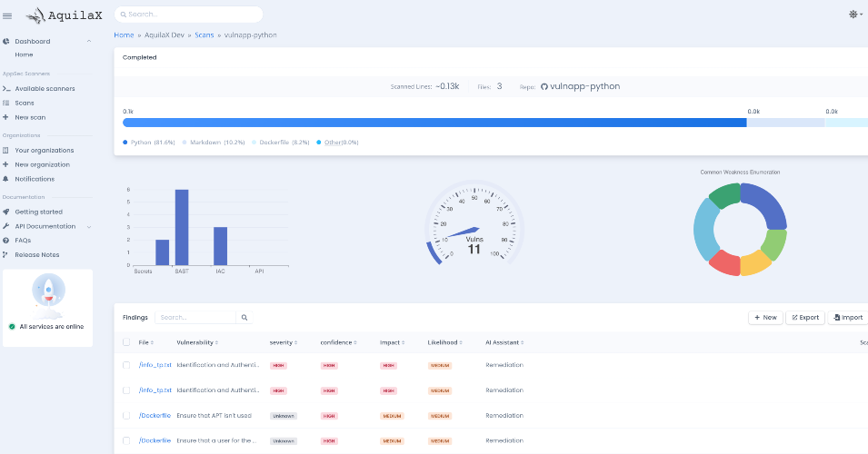Viewport: 868px width, 454px height.
Task: Click the New organization plus icon
Action: tap(5, 164)
